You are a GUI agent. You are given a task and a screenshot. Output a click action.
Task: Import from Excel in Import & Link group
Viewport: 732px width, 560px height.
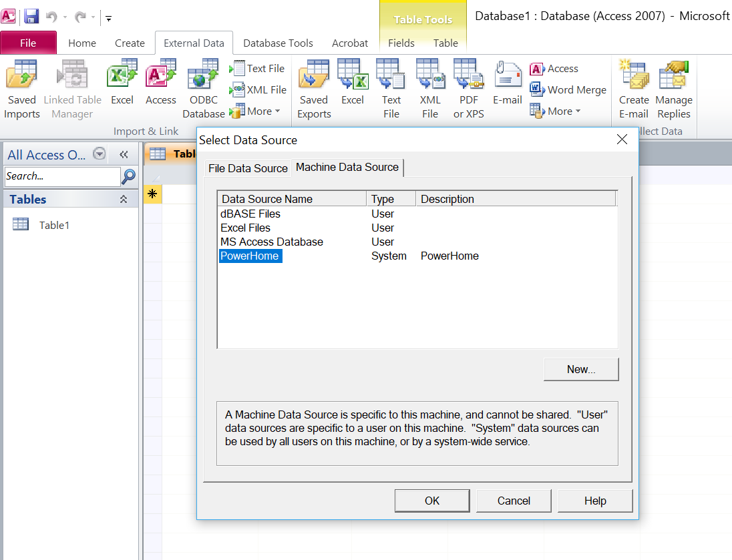122,81
